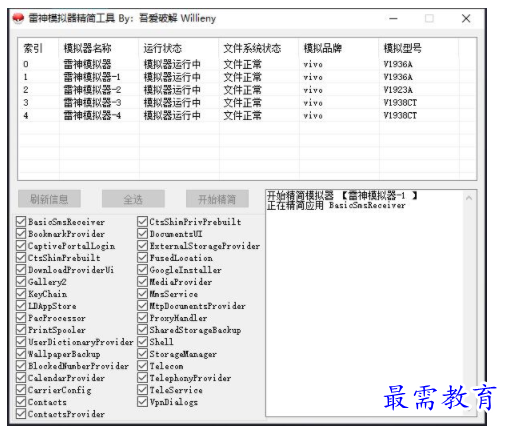Sort by 模拟器名称 column header
Screen dimensions: 505x429
pos(99,48)
